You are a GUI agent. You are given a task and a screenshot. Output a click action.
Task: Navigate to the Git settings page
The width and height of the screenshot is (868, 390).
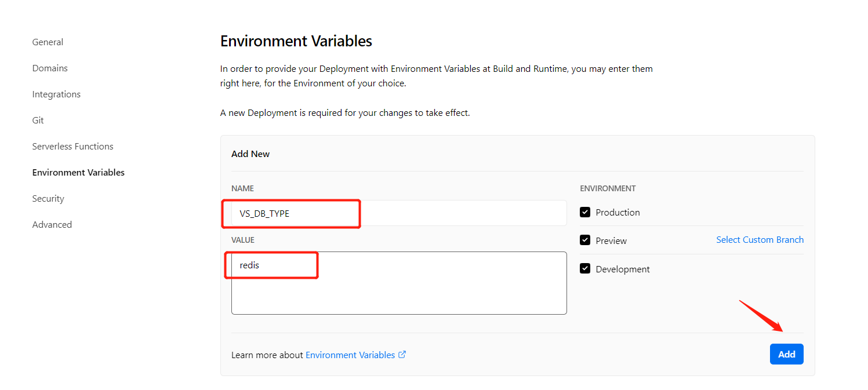(x=38, y=120)
